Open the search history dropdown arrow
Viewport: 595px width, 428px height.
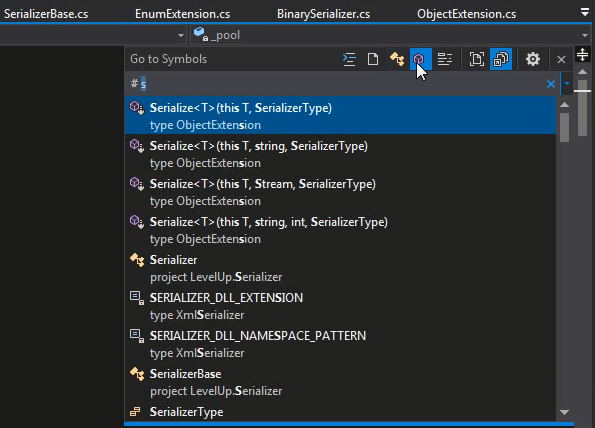pyautogui.click(x=567, y=84)
